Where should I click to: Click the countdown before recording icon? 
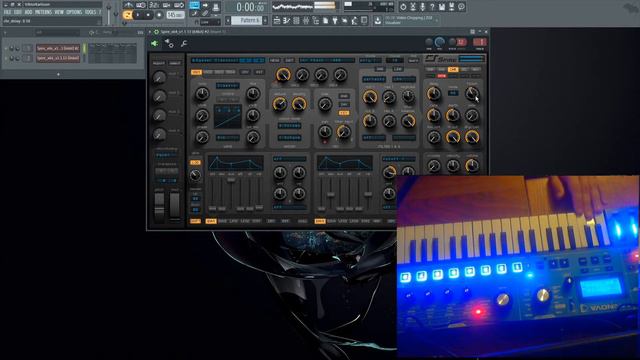click(154, 5)
